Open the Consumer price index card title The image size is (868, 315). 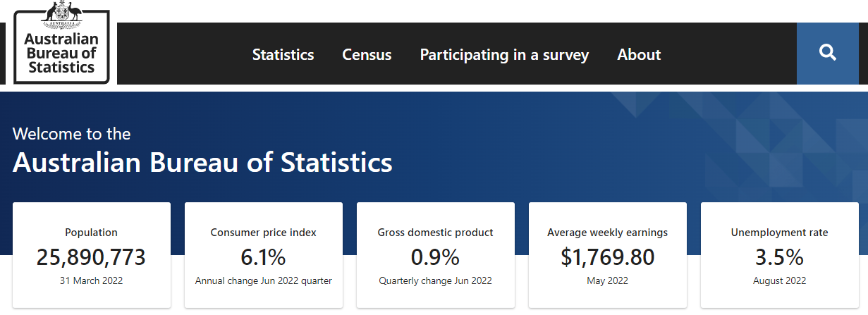264,233
